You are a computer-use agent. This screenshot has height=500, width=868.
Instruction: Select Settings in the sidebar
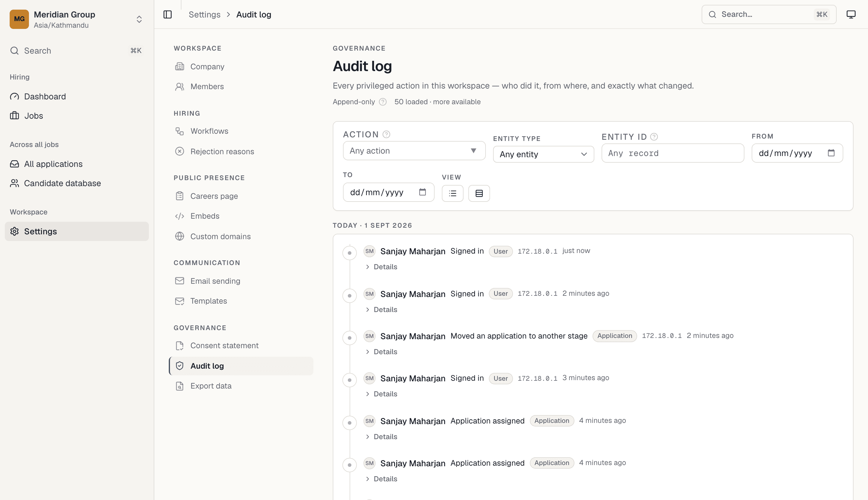coord(76,231)
